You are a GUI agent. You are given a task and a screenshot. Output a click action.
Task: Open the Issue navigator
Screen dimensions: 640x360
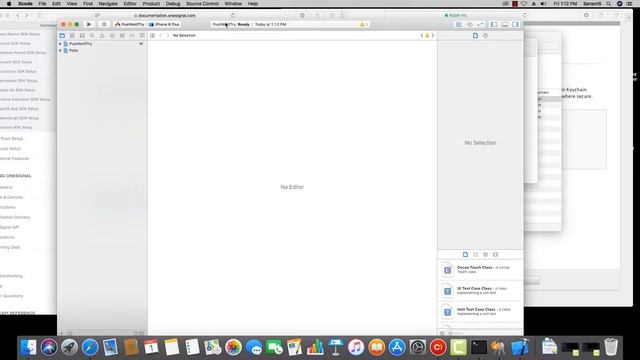click(x=102, y=36)
